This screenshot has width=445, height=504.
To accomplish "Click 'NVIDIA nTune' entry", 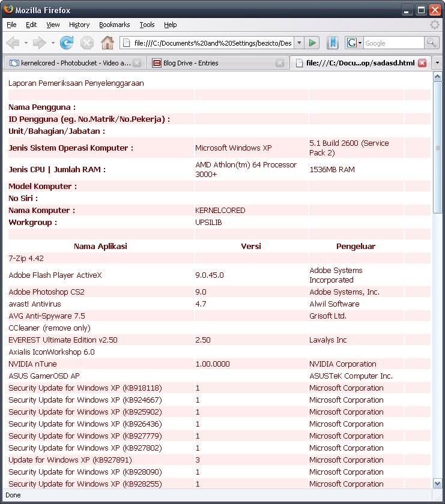I will [32, 364].
